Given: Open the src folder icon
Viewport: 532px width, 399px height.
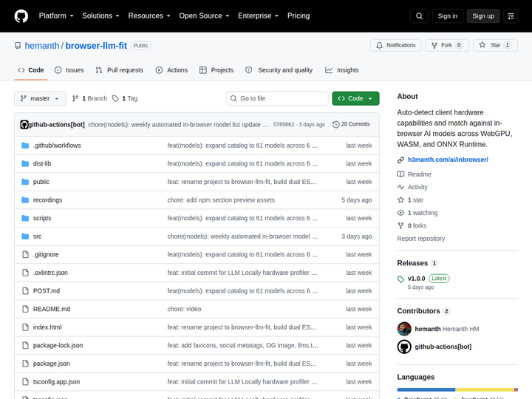Looking at the screenshot, I should 25,236.
